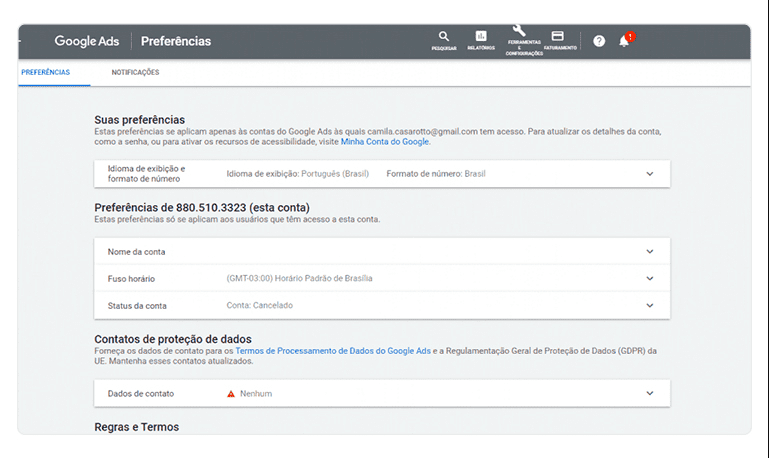Open Termos de Processamento de Dados link
Screen dimensions: 769x458
pos(333,351)
